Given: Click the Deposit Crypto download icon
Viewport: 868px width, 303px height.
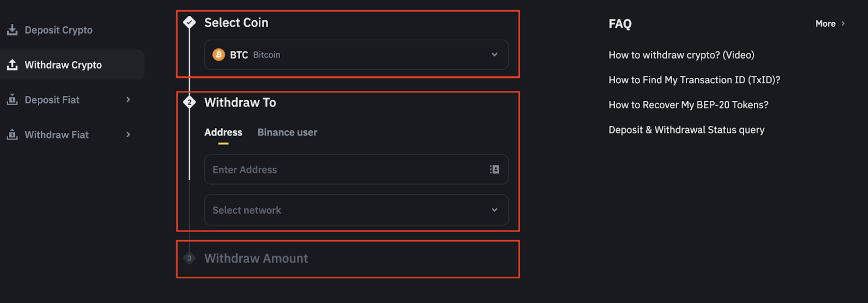Looking at the screenshot, I should 12,30.
